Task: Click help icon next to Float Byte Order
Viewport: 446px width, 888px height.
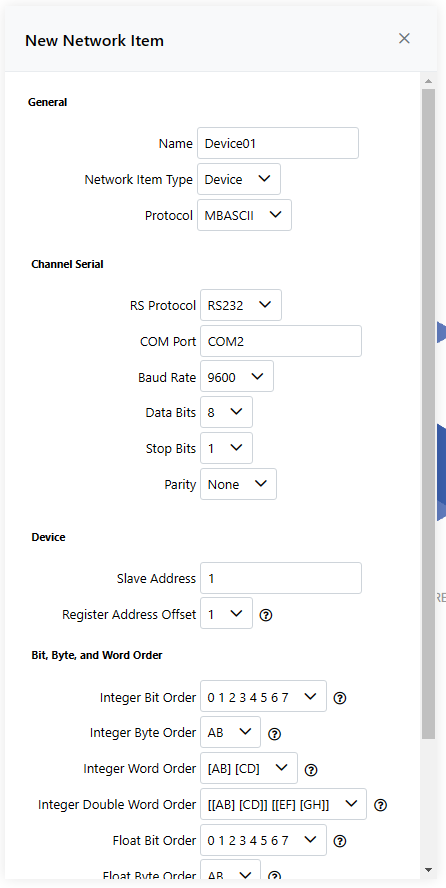Action: (274, 876)
